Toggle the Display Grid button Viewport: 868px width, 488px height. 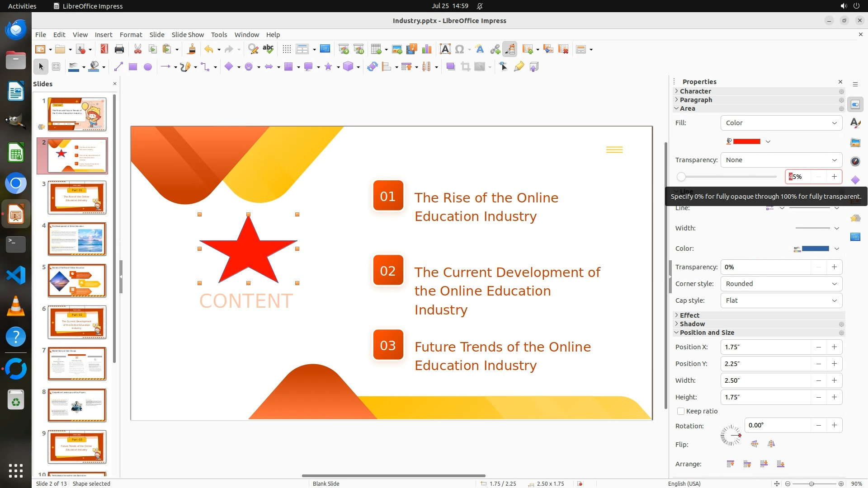pyautogui.click(x=287, y=49)
